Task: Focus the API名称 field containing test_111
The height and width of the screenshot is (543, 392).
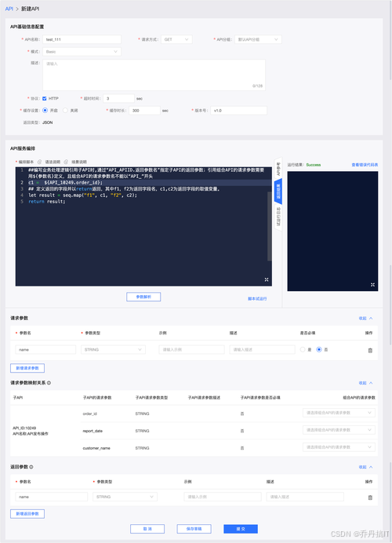Action: [x=82, y=39]
